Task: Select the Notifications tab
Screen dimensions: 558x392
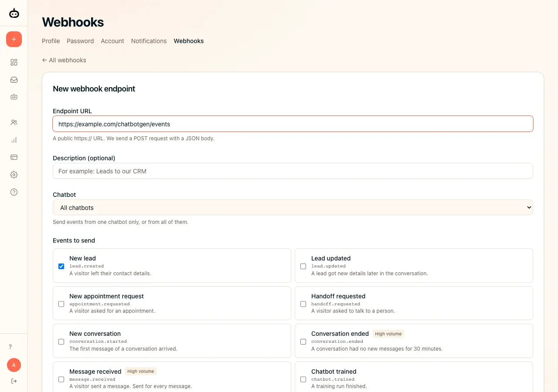Action: click(x=149, y=41)
